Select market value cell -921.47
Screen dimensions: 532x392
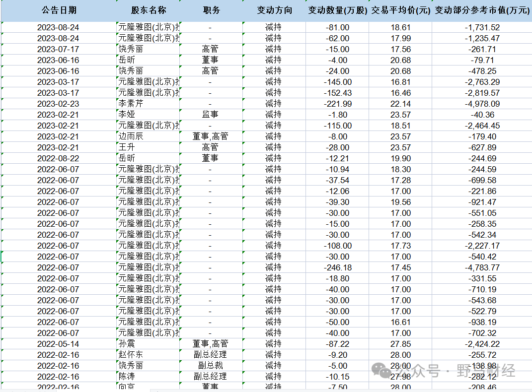click(x=482, y=202)
